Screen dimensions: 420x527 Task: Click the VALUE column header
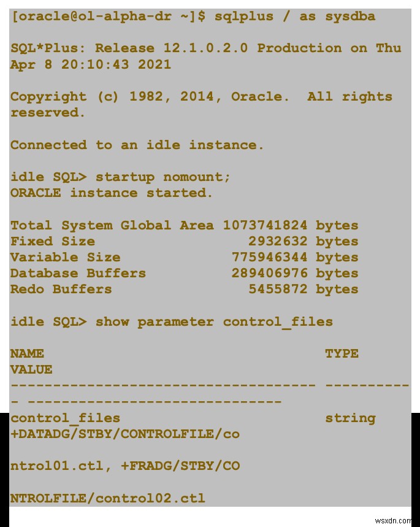pyautogui.click(x=31, y=370)
